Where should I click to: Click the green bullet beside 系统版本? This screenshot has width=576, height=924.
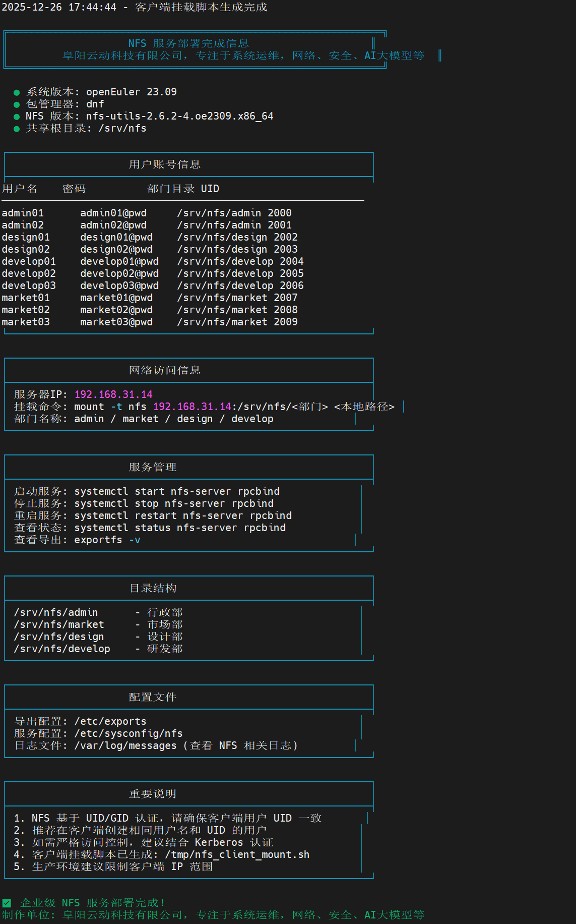(x=17, y=92)
